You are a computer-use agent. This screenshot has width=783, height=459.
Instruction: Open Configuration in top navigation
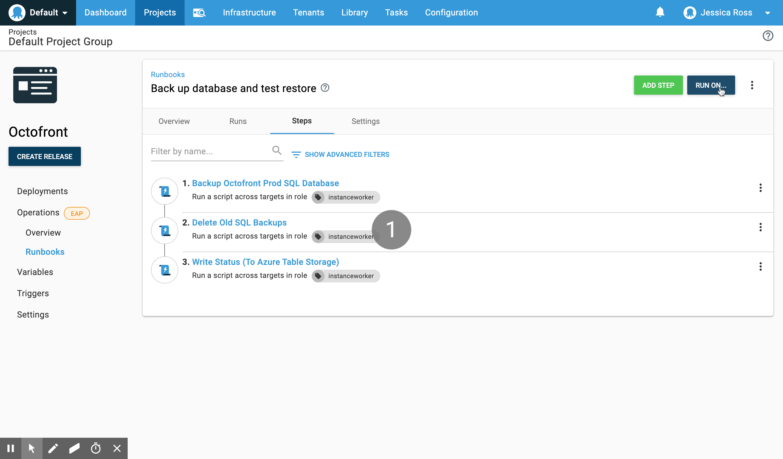451,12
